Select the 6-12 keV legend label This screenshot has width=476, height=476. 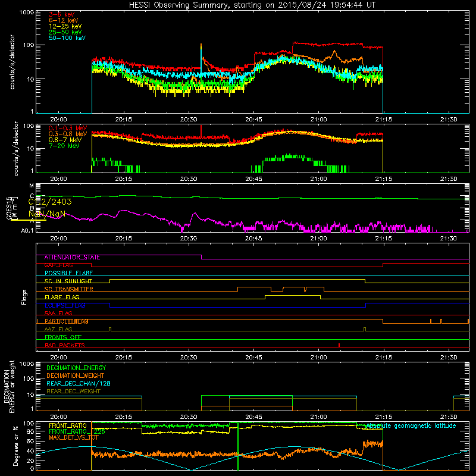(64, 20)
